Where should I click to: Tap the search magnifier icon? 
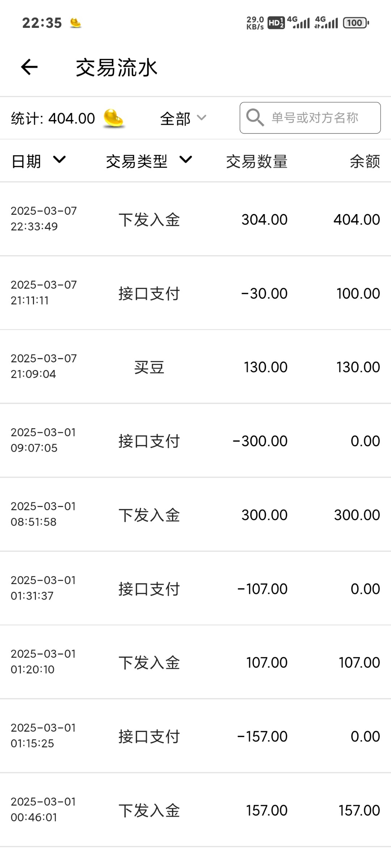click(255, 118)
